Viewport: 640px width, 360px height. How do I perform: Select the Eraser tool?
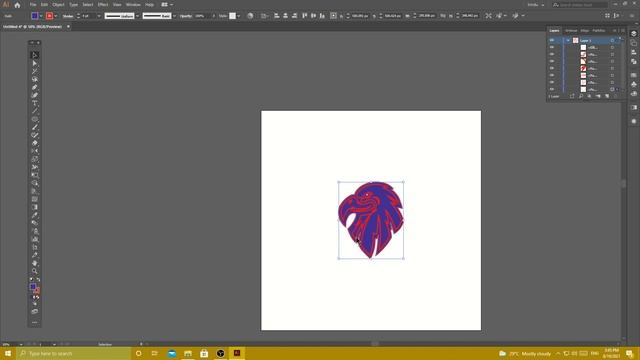coord(35,143)
